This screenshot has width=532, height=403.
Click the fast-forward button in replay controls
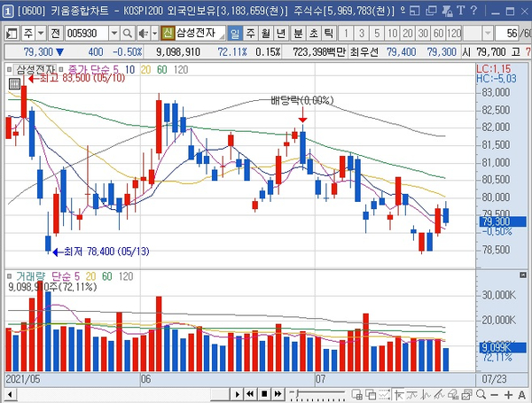point(278,394)
